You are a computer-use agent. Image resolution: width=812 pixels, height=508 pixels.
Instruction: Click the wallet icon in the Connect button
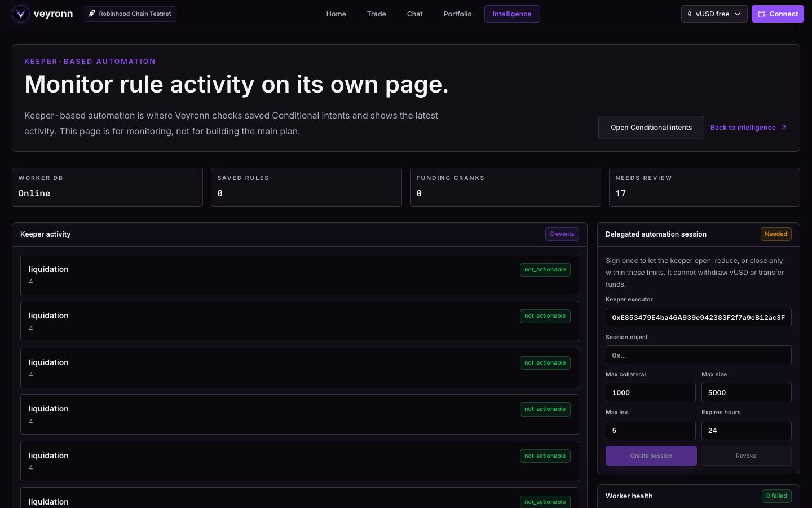tap(762, 14)
